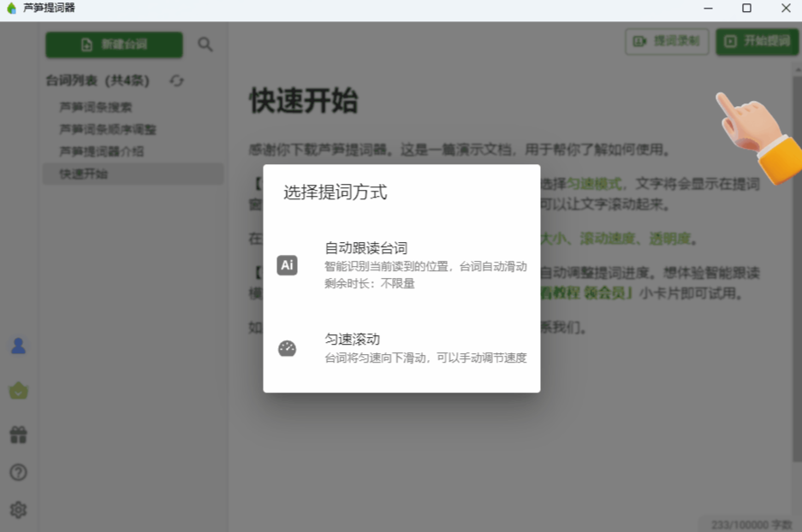Select 芦笋词条搜索 in the script list
802x532 pixels.
(96, 108)
